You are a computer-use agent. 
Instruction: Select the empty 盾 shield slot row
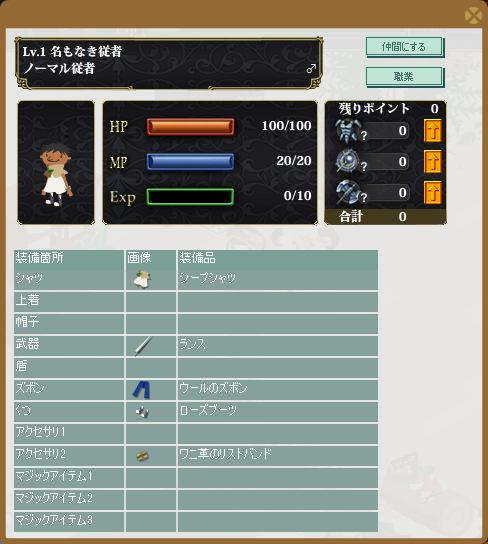pos(196,367)
